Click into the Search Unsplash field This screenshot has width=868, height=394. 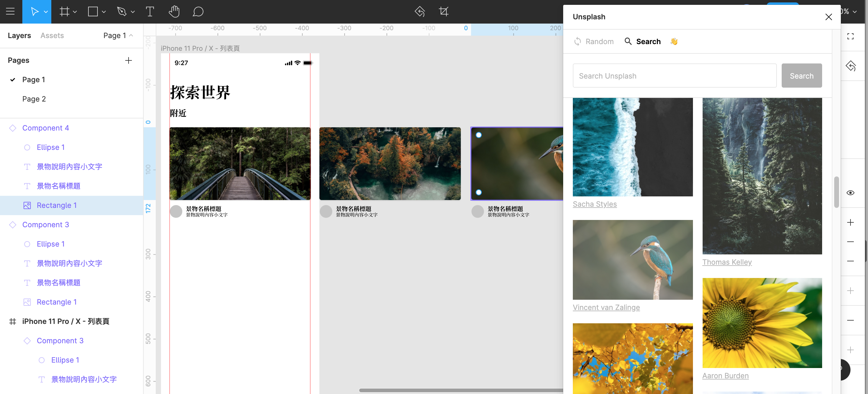pyautogui.click(x=674, y=76)
